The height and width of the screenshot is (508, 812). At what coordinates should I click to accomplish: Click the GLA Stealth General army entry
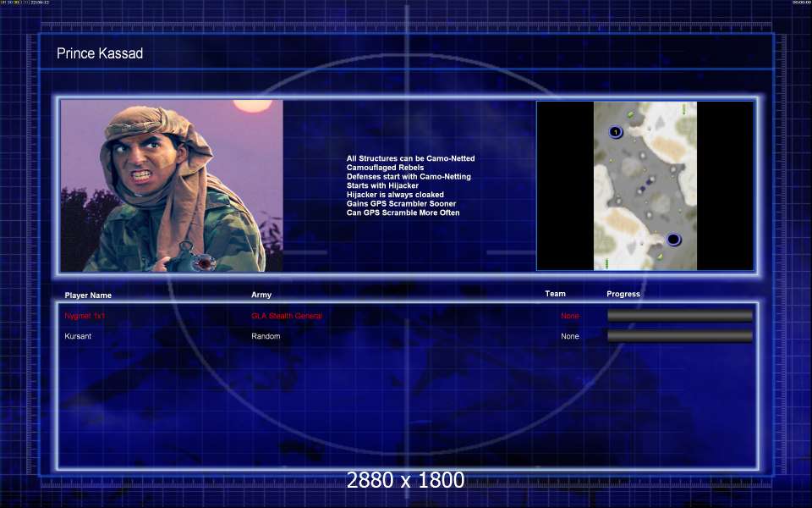(287, 316)
